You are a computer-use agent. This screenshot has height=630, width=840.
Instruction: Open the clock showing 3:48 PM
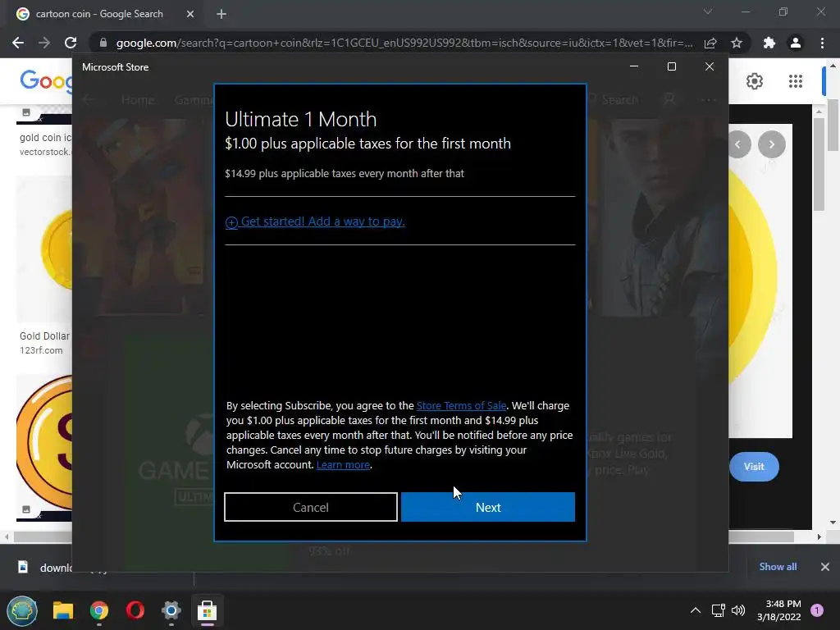779,610
